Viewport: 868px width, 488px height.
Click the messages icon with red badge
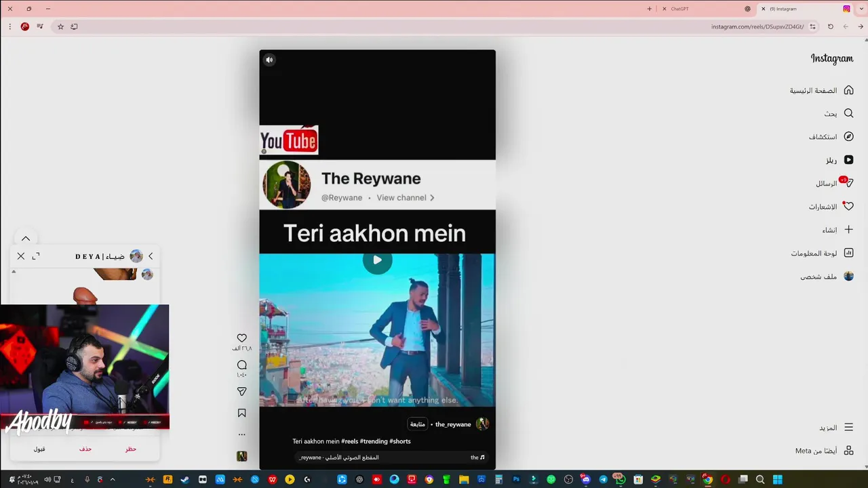[848, 183]
